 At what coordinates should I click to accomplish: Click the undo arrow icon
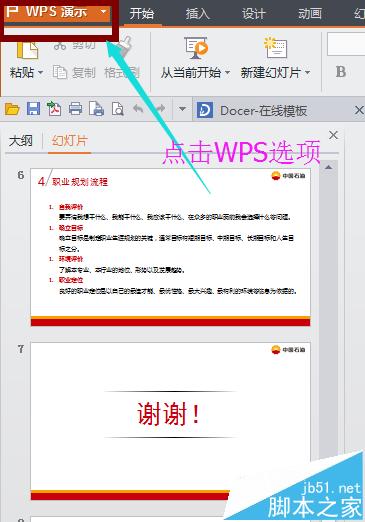click(x=138, y=109)
